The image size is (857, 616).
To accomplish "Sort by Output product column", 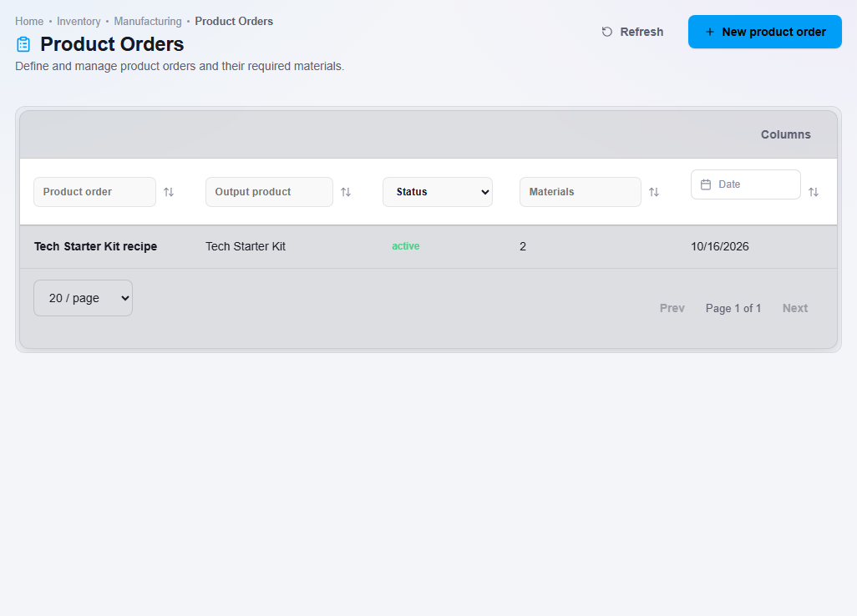I will tap(346, 192).
